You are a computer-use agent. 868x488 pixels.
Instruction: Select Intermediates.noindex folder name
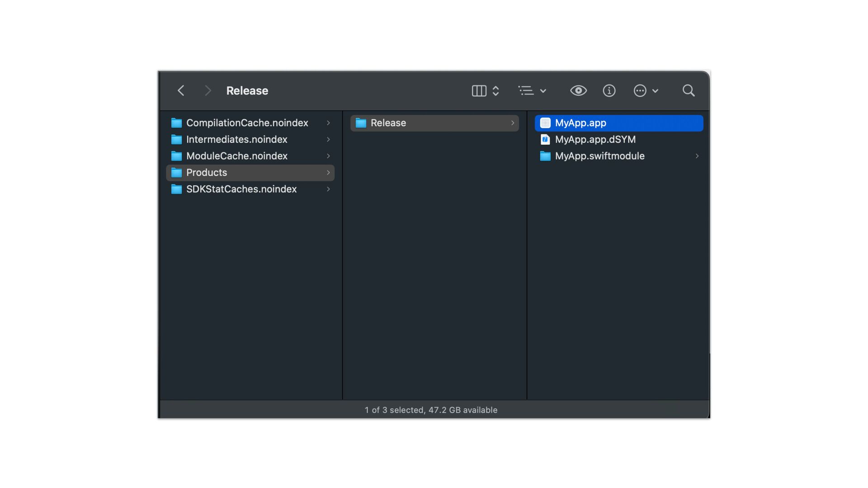pos(237,140)
